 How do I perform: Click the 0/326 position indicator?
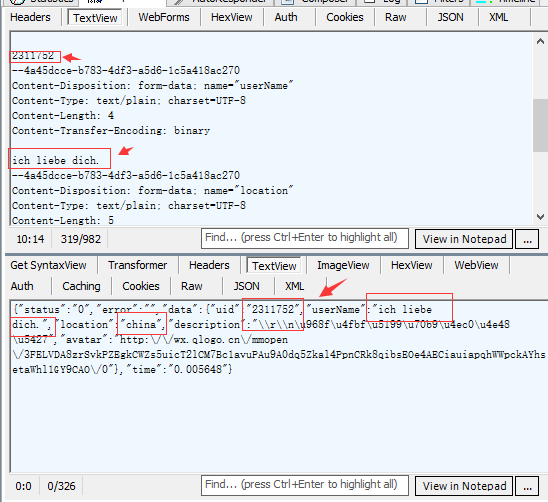coord(61,486)
